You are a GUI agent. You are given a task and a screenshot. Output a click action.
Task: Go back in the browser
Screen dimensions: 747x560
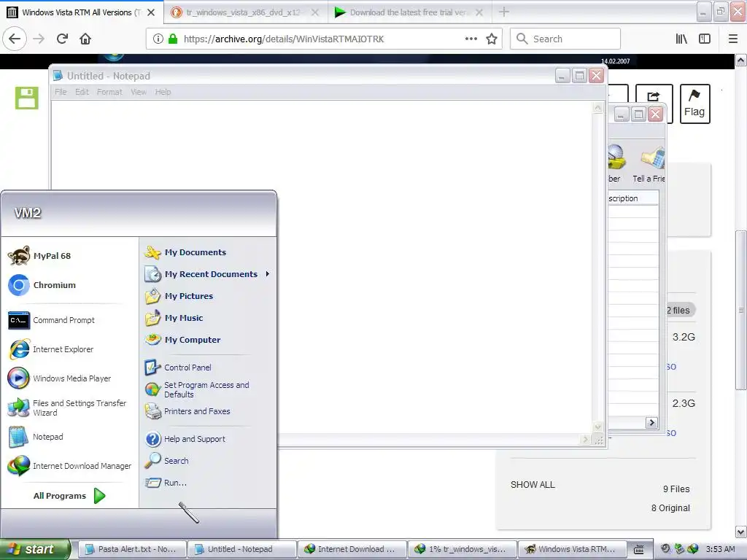coord(15,39)
